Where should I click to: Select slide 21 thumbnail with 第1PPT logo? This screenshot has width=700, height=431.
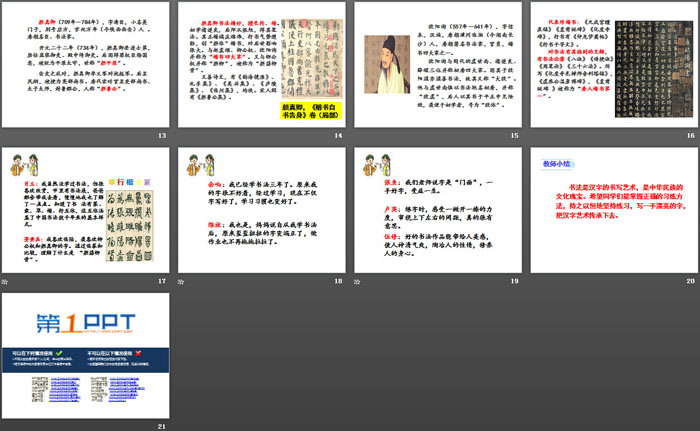point(86,356)
